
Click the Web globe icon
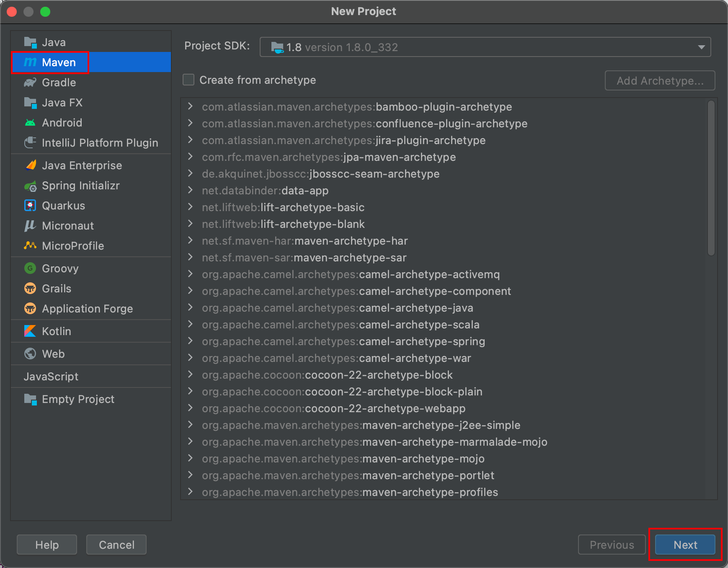[x=30, y=354]
